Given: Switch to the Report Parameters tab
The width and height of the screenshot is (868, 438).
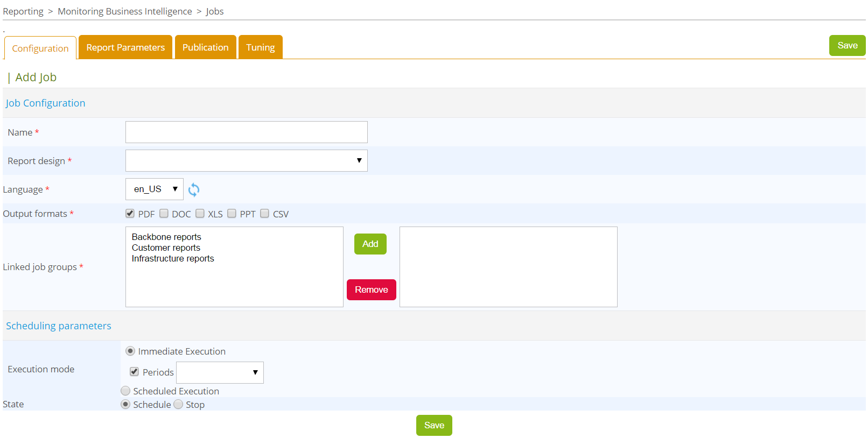Looking at the screenshot, I should click(x=125, y=47).
